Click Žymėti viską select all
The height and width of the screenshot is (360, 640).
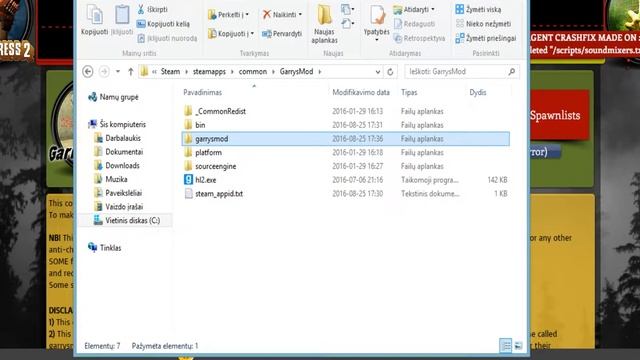(478, 9)
